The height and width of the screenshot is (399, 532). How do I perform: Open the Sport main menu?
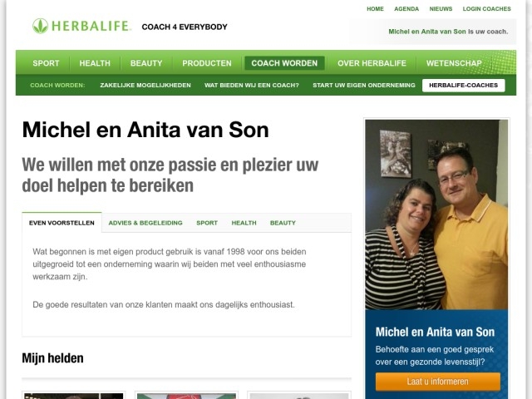(x=46, y=63)
